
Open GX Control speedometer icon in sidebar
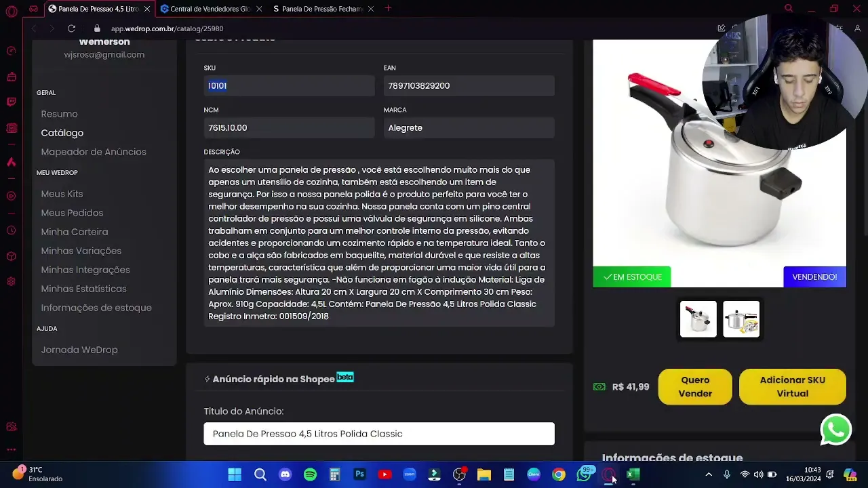click(x=11, y=51)
